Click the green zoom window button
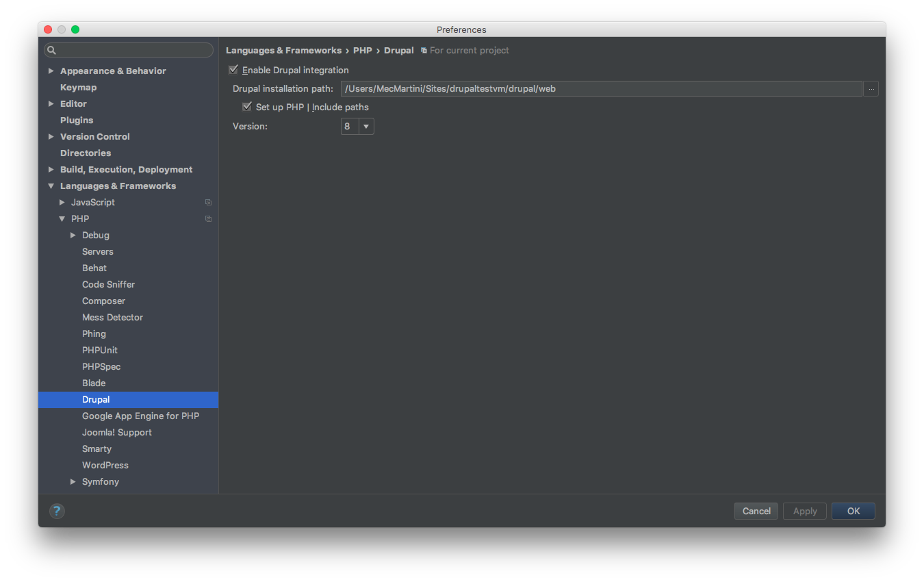 [75, 29]
